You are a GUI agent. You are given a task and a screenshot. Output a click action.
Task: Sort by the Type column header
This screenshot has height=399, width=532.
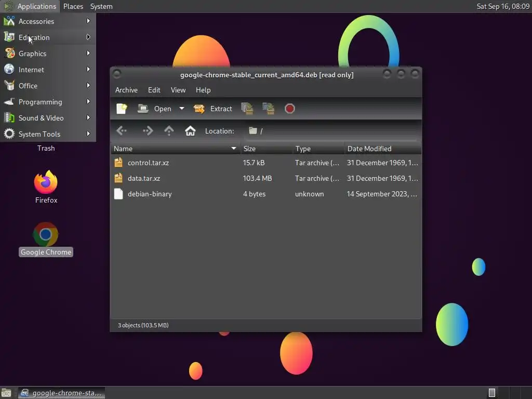pos(318,149)
